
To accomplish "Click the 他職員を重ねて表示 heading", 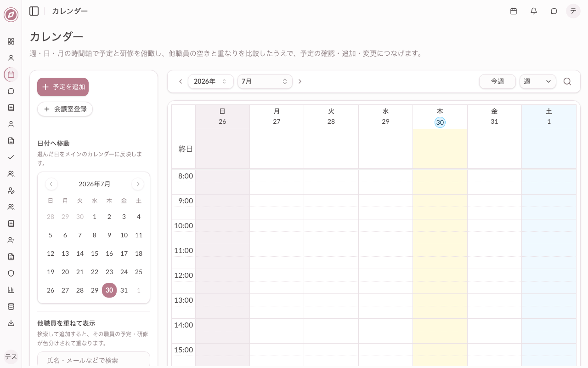I will 66,323.
